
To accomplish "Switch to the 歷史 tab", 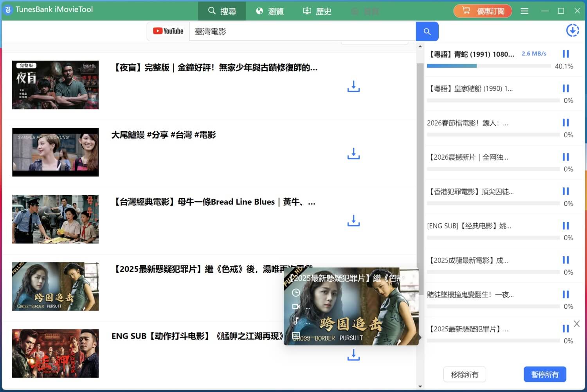I will pos(317,11).
